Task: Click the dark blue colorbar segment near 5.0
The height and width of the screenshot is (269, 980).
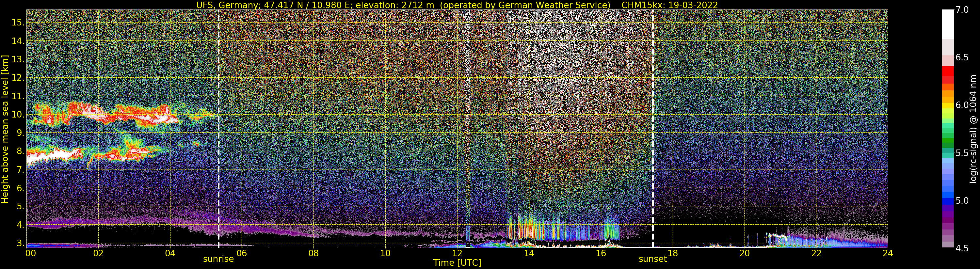Action: coord(948,202)
